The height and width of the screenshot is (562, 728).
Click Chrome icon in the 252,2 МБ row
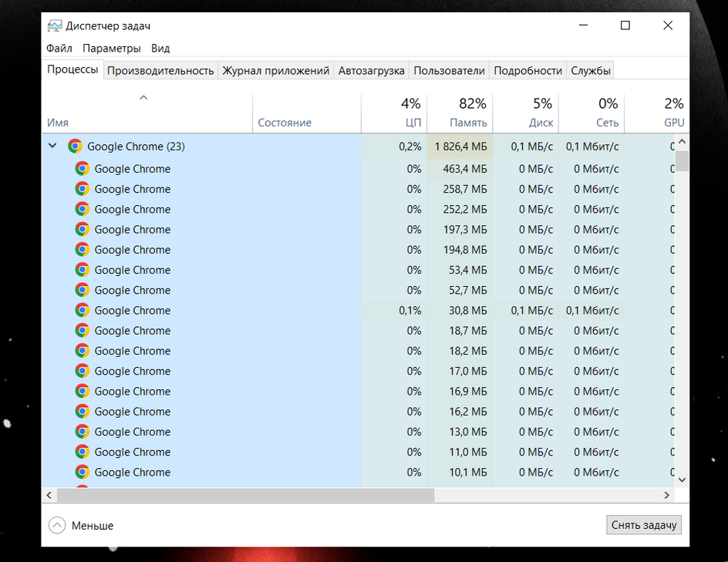[x=83, y=209]
